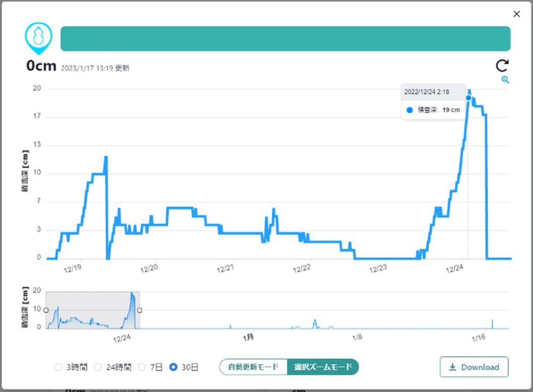
Task: Click the blue magnifier zoom icon
Action: point(506,80)
